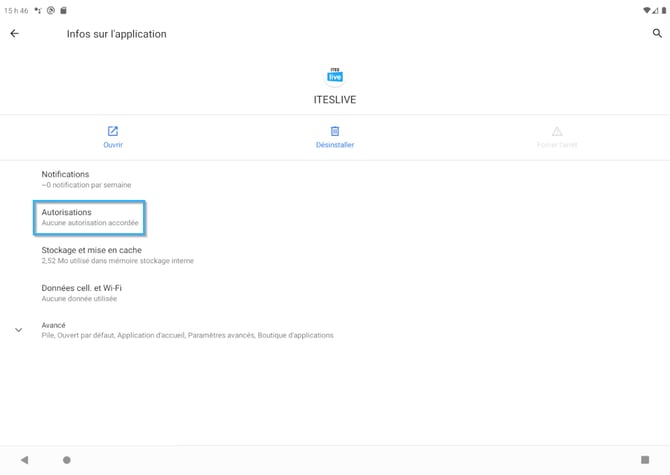Screen dimensions: 670x475
Task: Uninstall app with Désinstaller trash icon
Action: pyautogui.click(x=335, y=131)
